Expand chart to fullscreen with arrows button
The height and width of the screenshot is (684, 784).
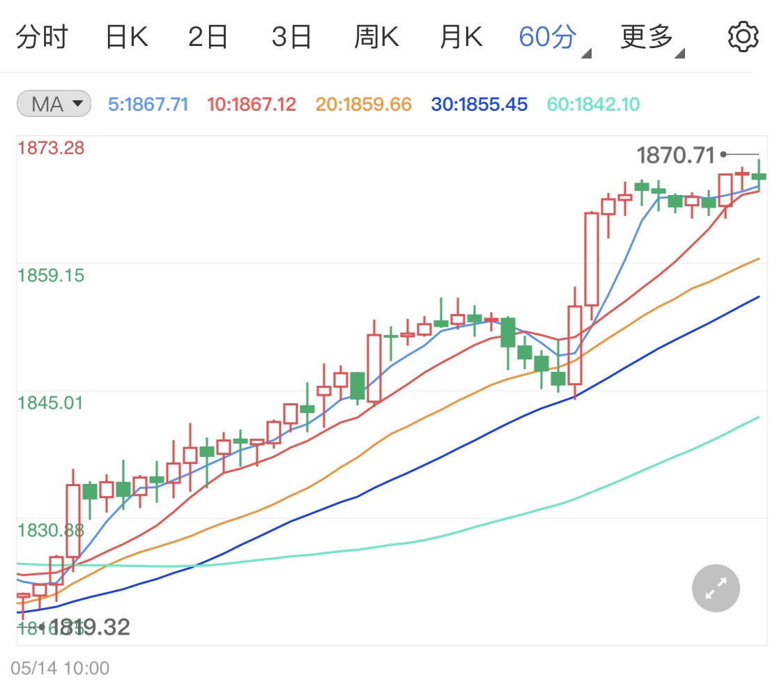(x=716, y=588)
